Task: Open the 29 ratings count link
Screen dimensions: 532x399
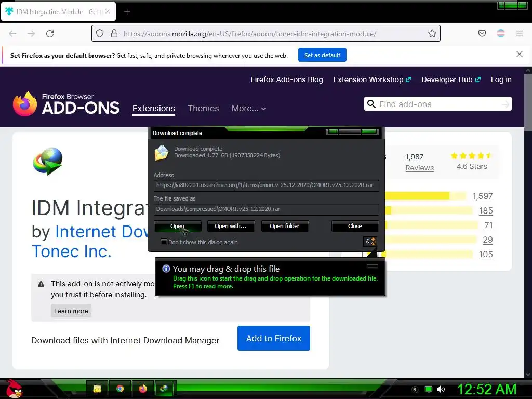Action: [488, 240]
